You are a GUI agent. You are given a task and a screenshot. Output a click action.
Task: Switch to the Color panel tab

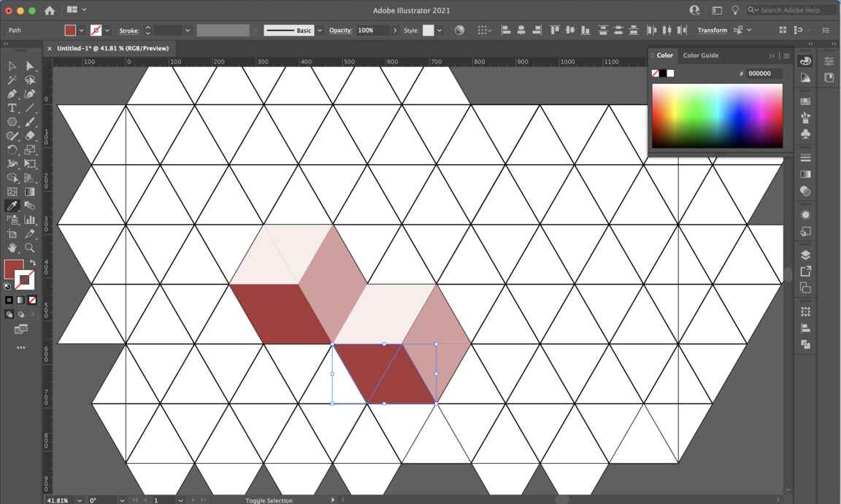pos(664,55)
